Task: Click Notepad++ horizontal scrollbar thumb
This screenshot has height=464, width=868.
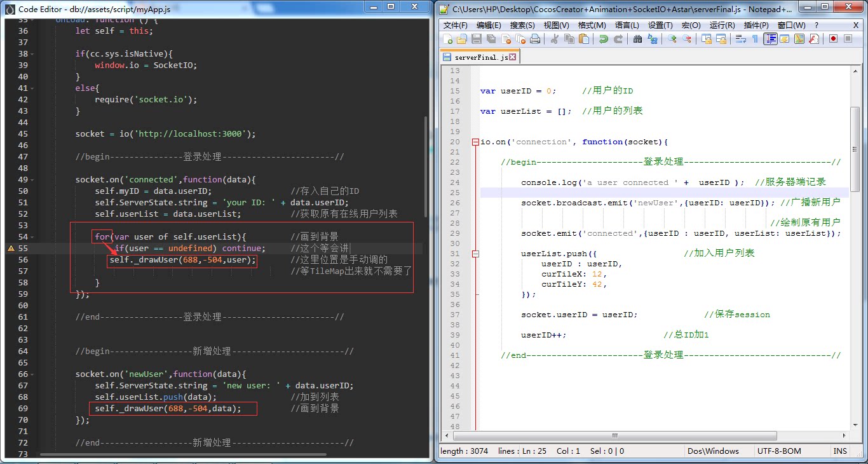Action: tap(614, 436)
